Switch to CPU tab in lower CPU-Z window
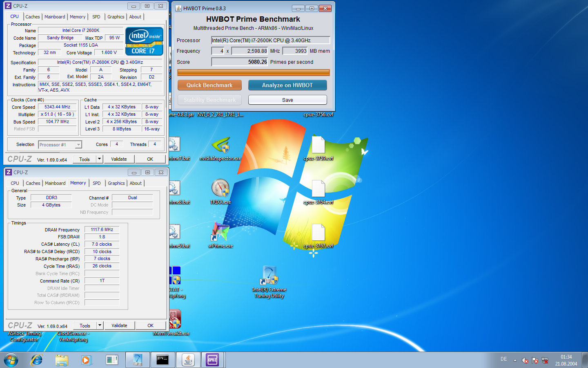This screenshot has width=588, height=368. [15, 183]
